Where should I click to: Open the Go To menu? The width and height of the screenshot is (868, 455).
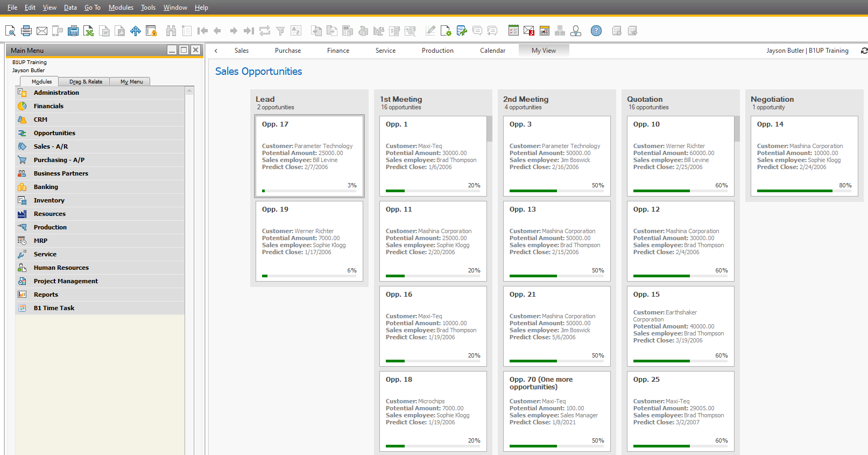(93, 8)
